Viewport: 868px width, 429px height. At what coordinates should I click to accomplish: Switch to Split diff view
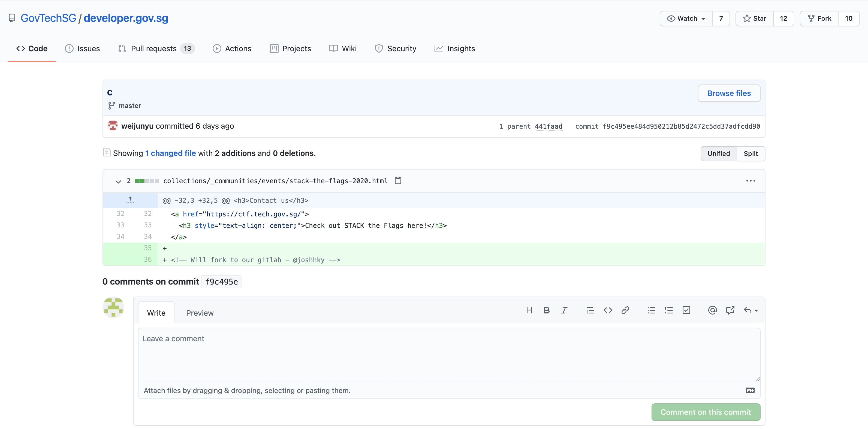coord(751,154)
